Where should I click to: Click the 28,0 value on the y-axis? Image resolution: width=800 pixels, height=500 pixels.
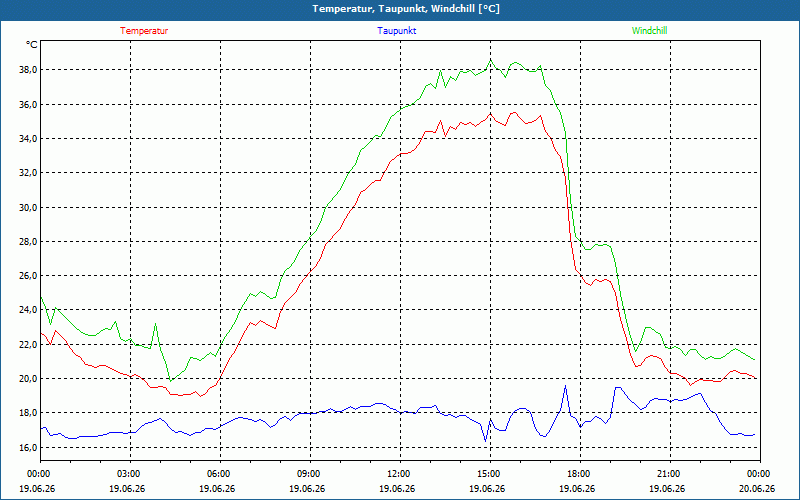[x=29, y=242]
